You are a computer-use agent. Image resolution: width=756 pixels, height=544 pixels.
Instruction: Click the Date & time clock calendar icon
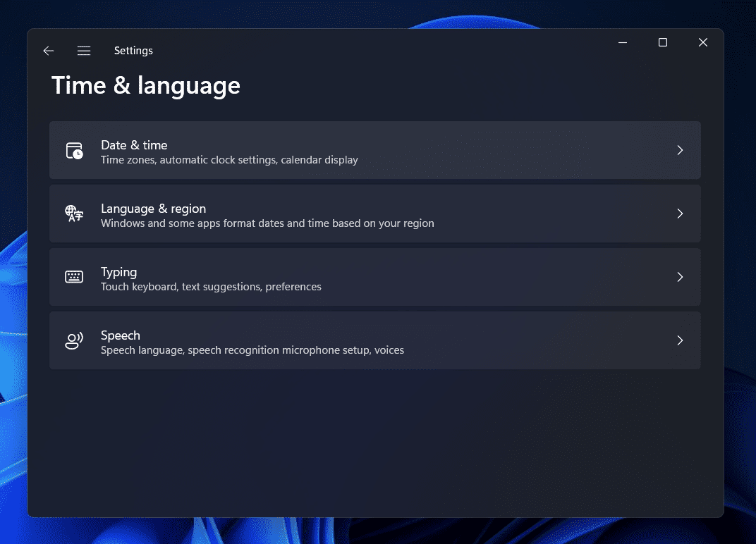click(x=74, y=150)
